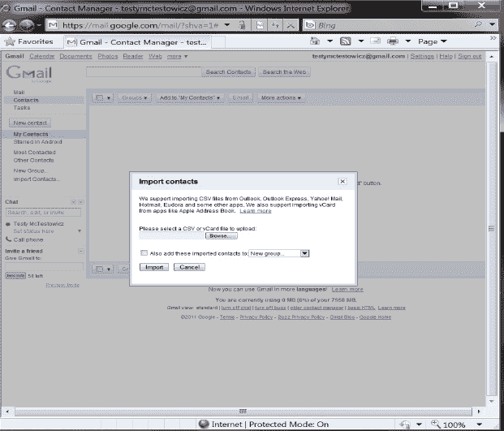504x431 pixels.
Task: Click the Settings link
Action: [422, 56]
